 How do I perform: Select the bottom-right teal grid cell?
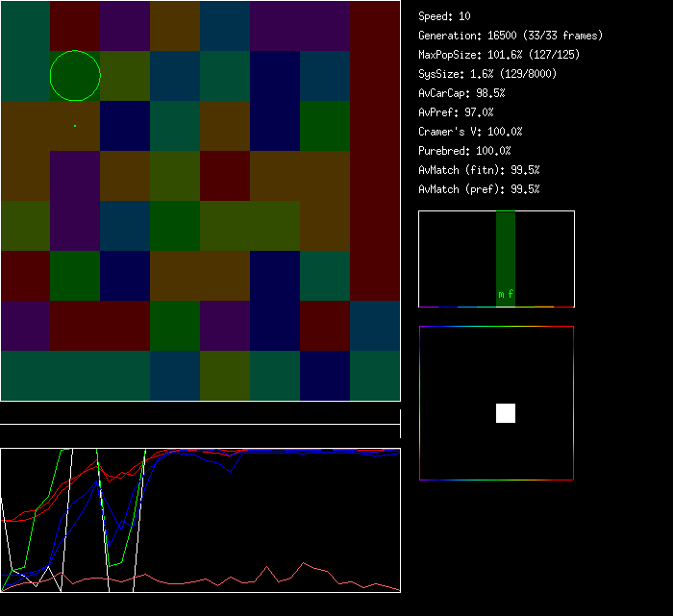375,376
